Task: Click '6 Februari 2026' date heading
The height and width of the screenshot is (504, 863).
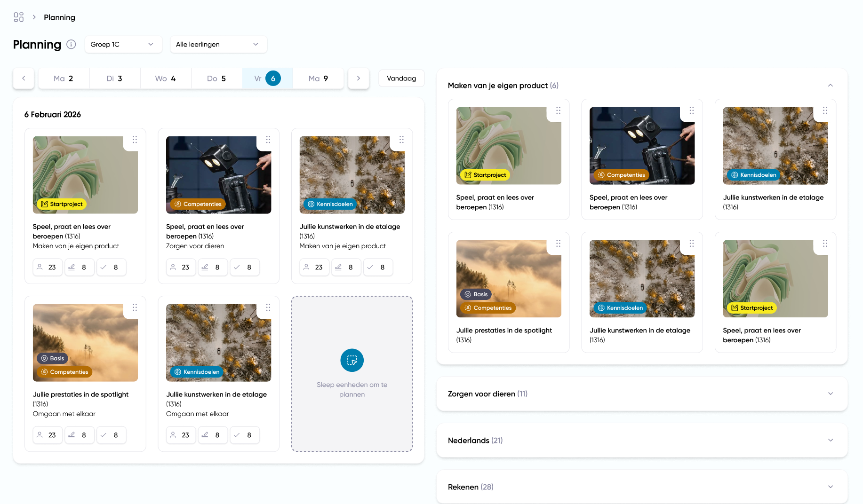Action: coord(53,114)
